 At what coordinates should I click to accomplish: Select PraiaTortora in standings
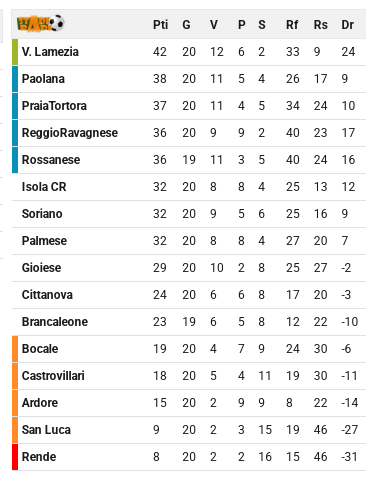pyautogui.click(x=54, y=106)
